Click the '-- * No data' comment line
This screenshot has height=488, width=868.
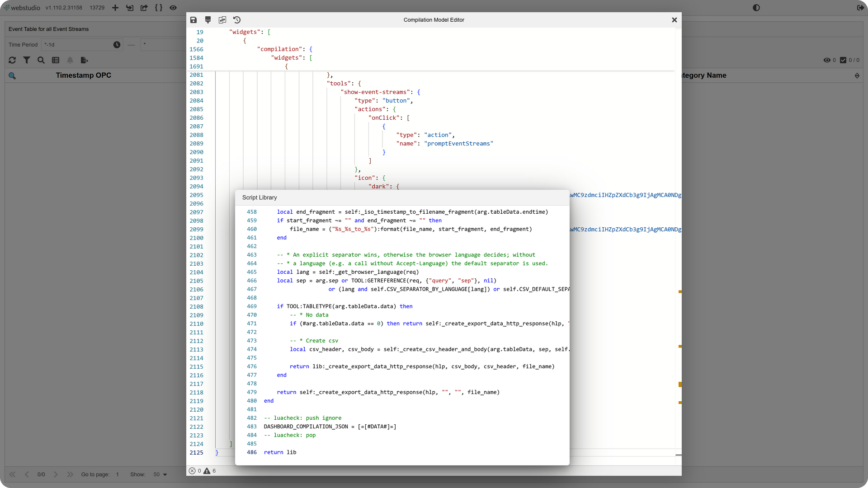tap(309, 315)
